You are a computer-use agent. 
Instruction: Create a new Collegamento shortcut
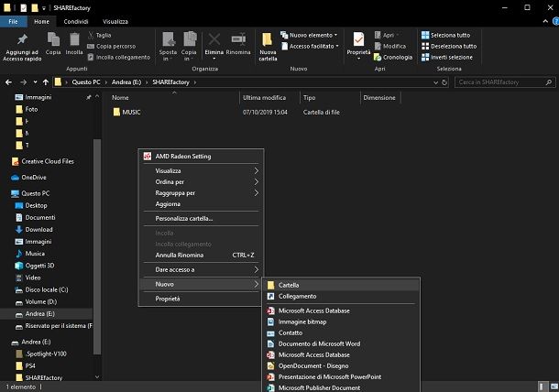342,296
